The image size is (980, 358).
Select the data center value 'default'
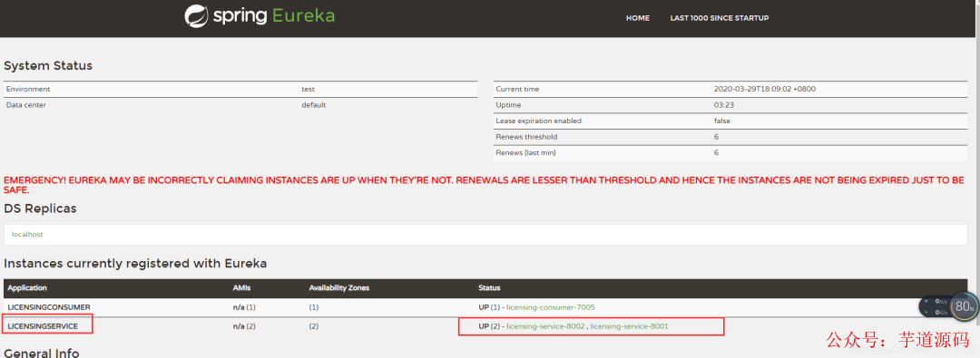pyautogui.click(x=314, y=105)
